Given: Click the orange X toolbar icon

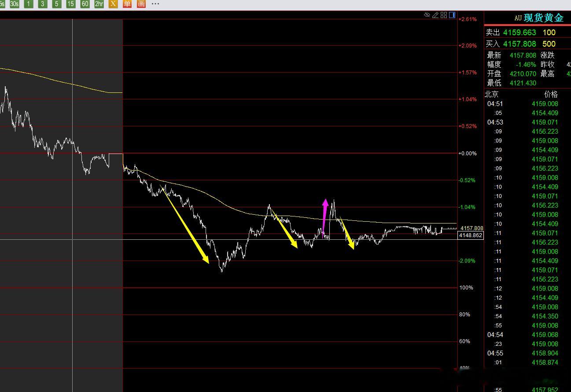Looking at the screenshot, I should [x=113, y=4].
